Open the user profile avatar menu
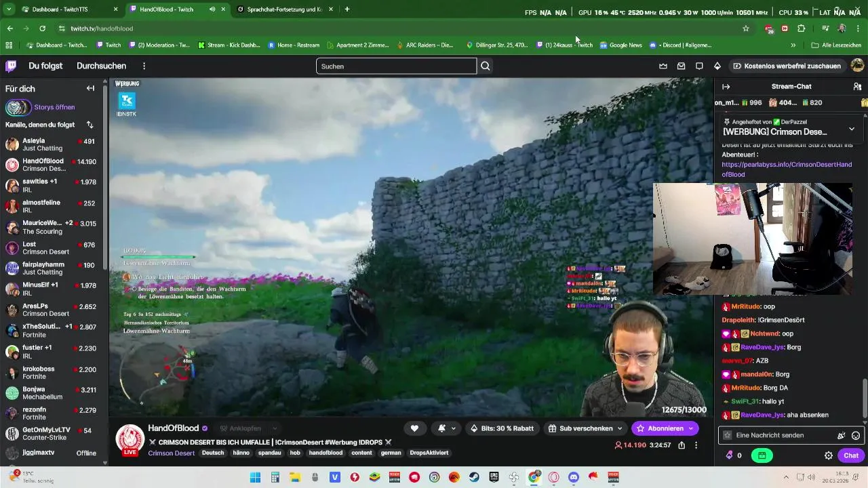 click(x=857, y=66)
